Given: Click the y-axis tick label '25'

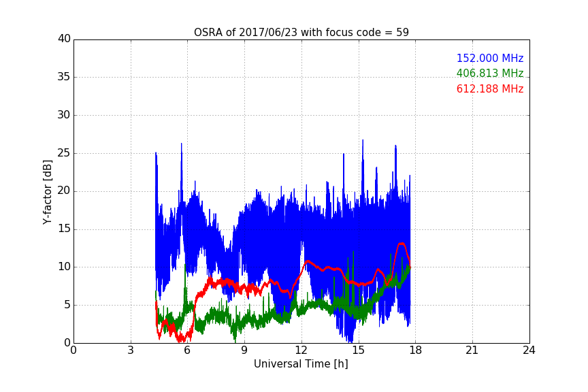Looking at the screenshot, I should click(64, 153).
